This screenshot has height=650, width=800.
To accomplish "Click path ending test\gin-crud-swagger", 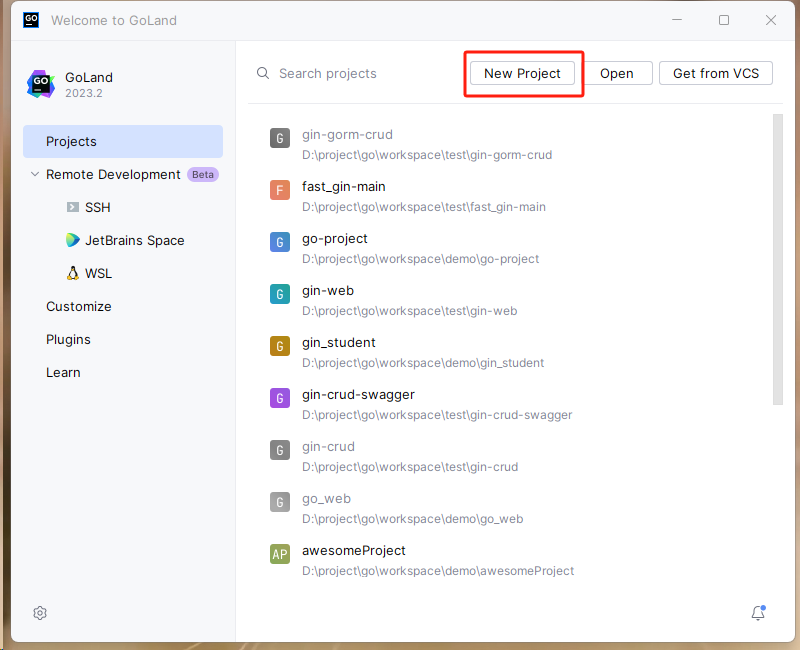I will (437, 415).
